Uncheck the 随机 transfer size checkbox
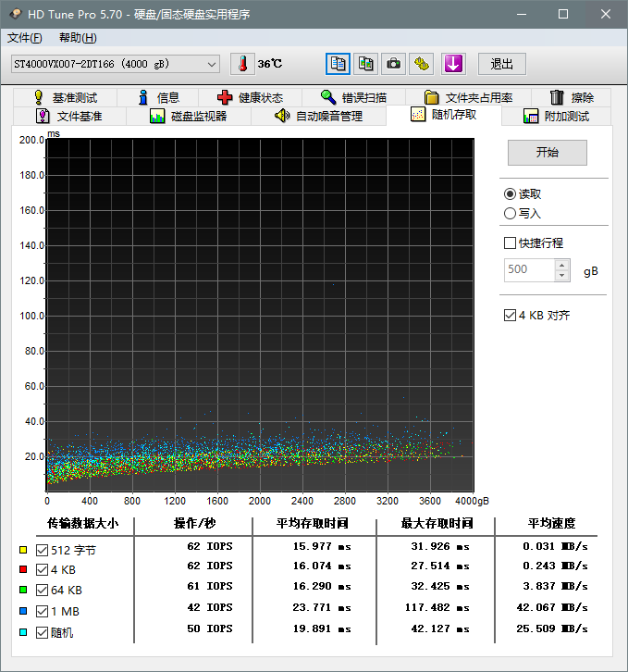The width and height of the screenshot is (628, 672). click(x=42, y=632)
